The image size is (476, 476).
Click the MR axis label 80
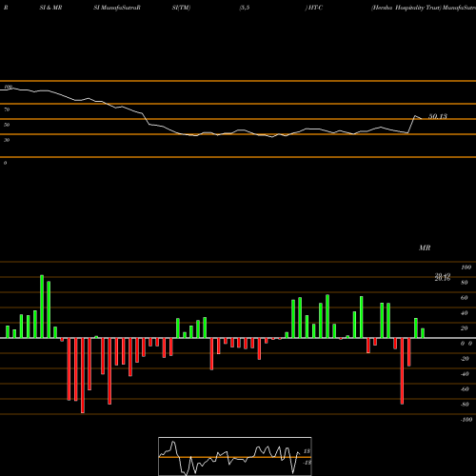pyautogui.click(x=465, y=283)
